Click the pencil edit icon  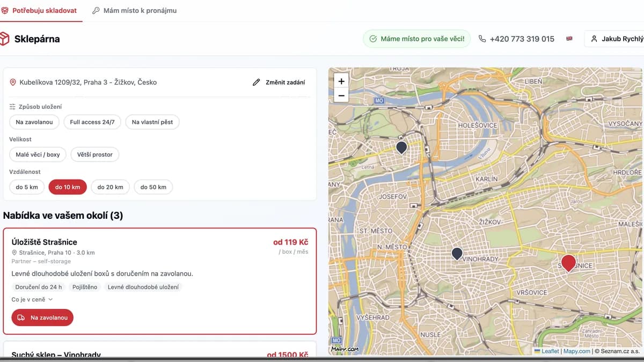[256, 83]
